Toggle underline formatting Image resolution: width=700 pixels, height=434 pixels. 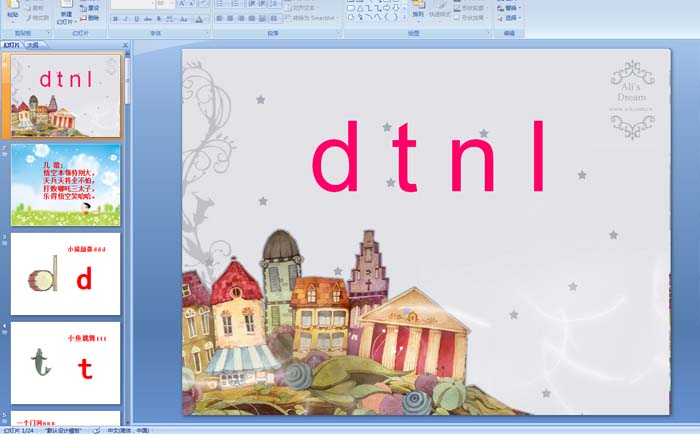pos(137,19)
